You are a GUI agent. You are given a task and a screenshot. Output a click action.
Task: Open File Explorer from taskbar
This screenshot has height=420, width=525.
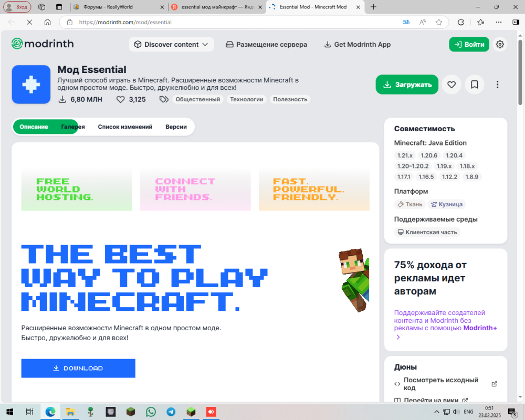[x=70, y=412]
